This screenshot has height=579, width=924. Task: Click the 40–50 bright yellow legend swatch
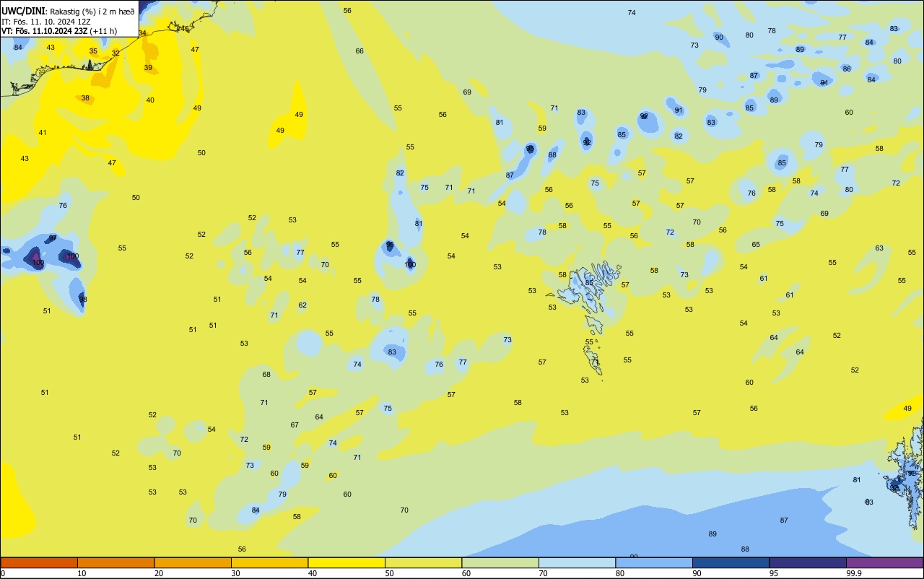click(x=346, y=562)
